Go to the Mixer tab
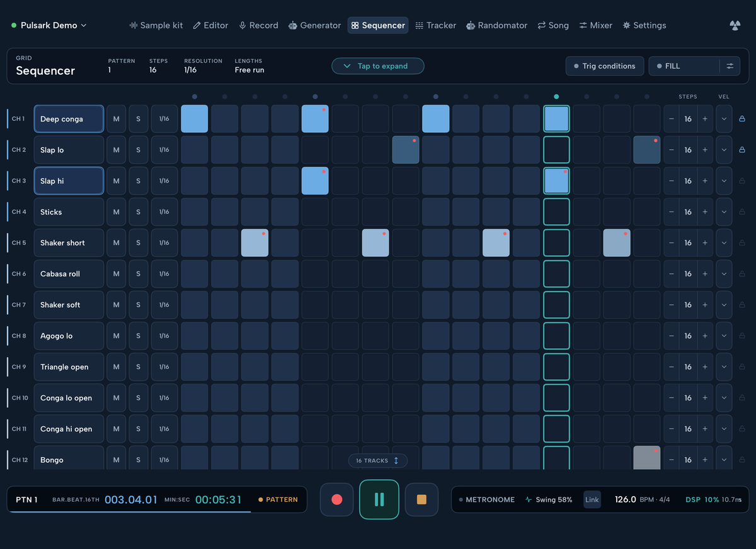756x549 pixels. [x=595, y=25]
